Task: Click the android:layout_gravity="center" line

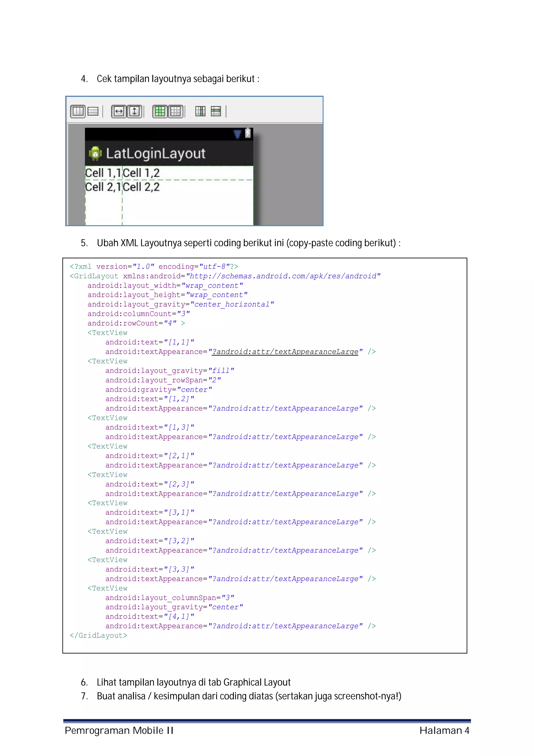Action: click(174, 607)
